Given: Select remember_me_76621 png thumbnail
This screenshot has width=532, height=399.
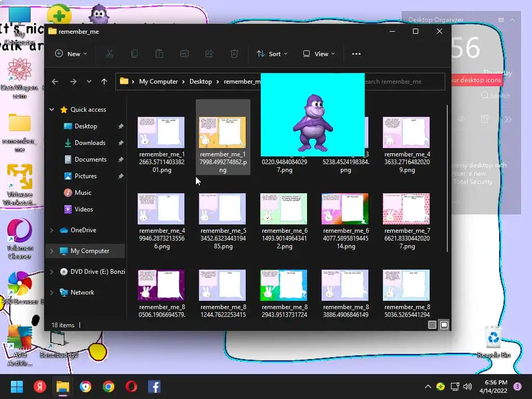Looking at the screenshot, I should tap(406, 209).
